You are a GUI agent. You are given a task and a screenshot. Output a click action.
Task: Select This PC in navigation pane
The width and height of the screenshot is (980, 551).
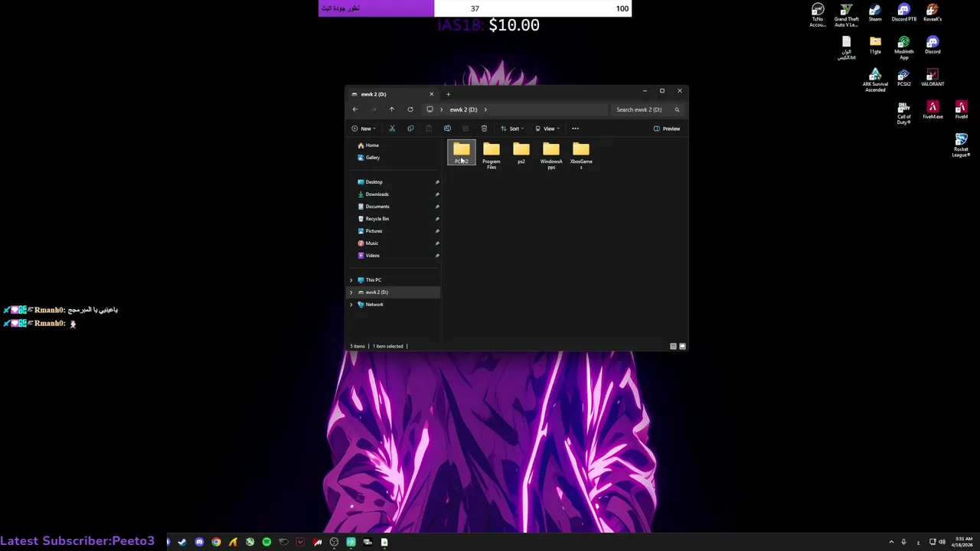(x=373, y=280)
